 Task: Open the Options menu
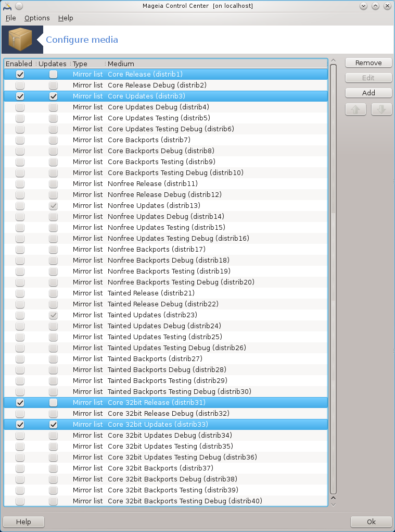(x=37, y=18)
